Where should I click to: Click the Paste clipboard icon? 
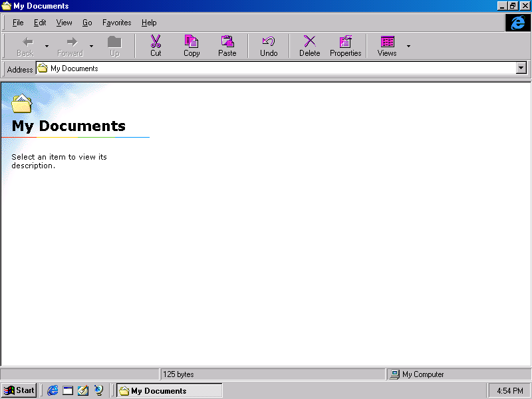click(227, 41)
